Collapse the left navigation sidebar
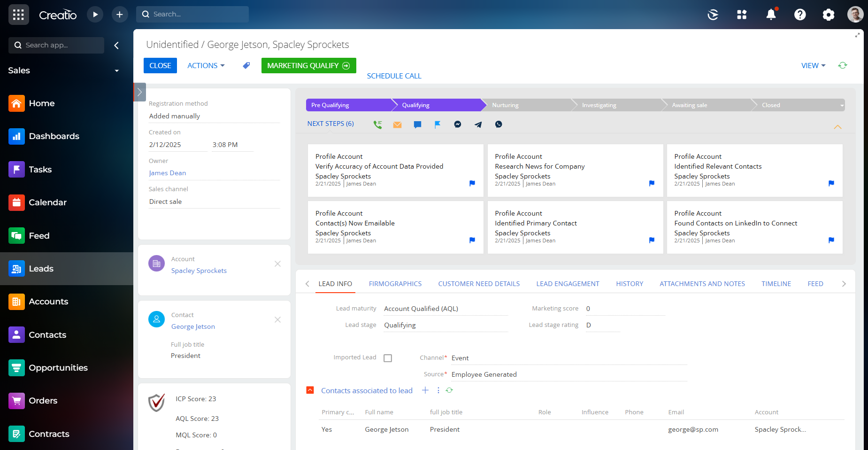Screen dimensions: 868x450 click(x=116, y=46)
